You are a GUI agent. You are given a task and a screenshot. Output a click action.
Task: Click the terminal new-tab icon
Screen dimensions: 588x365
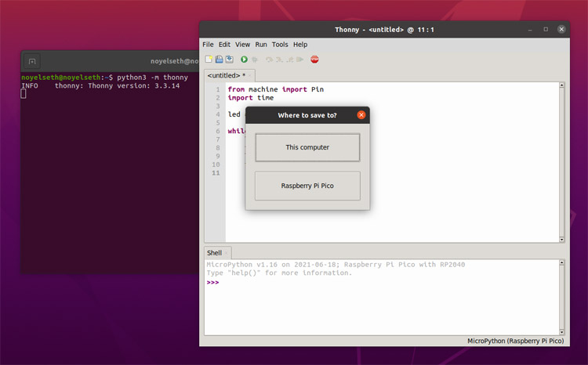point(32,61)
